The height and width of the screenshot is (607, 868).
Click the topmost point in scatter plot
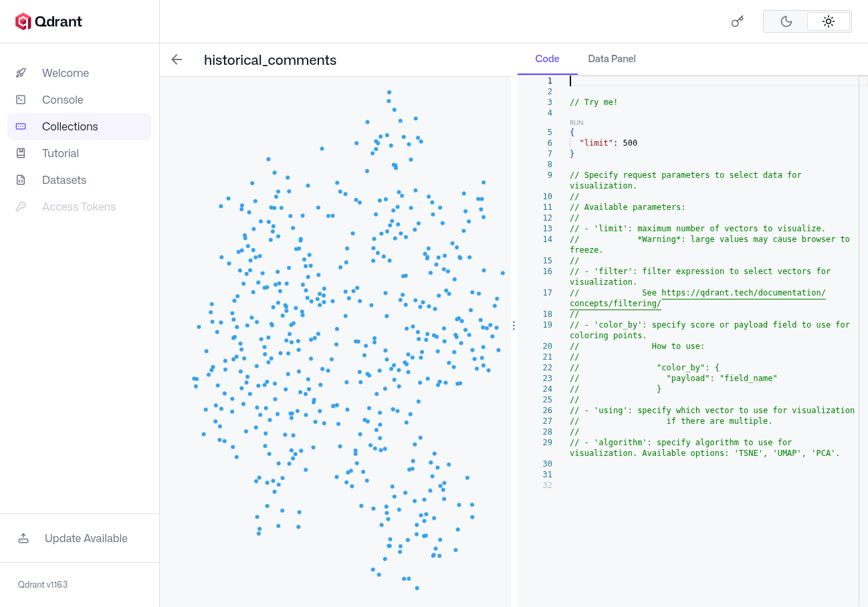point(389,92)
